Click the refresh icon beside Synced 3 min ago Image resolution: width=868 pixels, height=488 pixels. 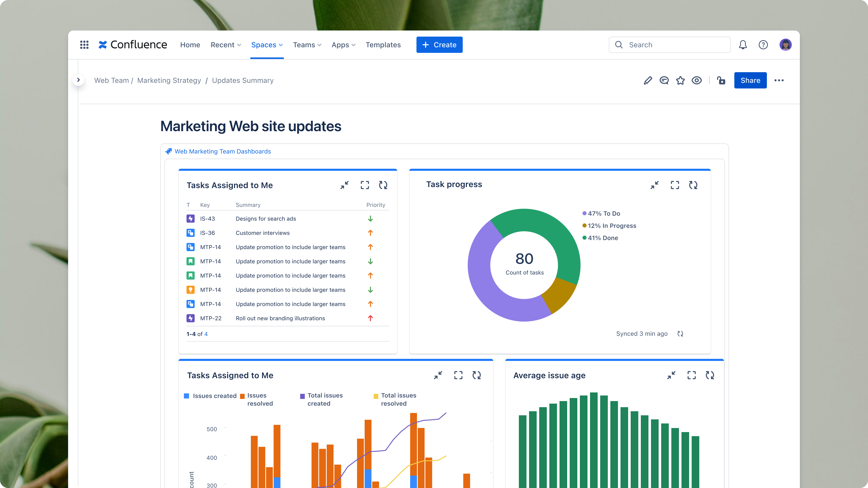tap(680, 334)
